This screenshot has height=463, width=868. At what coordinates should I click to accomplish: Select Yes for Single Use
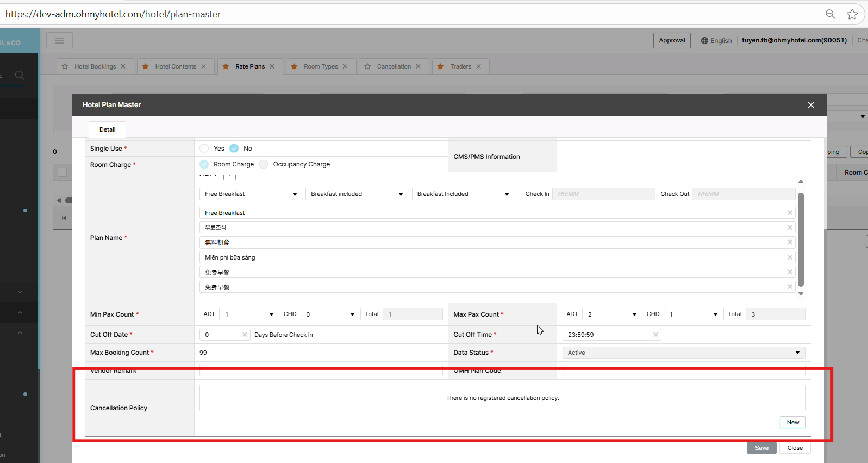point(204,149)
